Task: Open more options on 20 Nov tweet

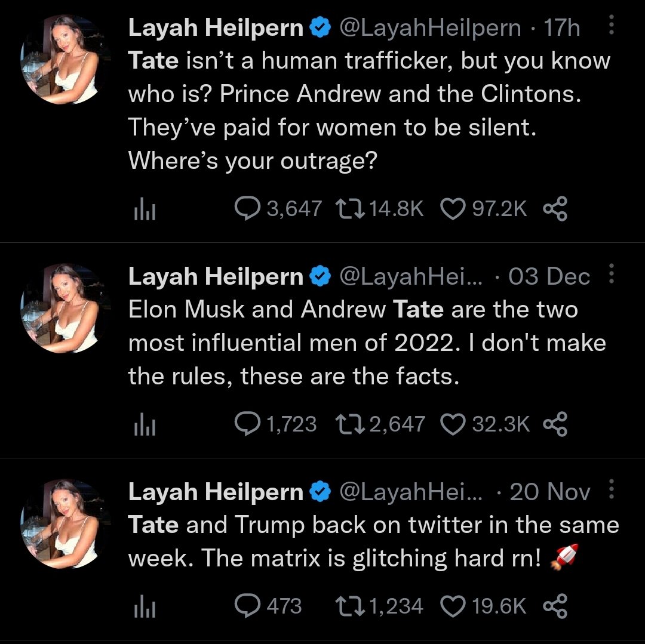Action: pos(612,489)
